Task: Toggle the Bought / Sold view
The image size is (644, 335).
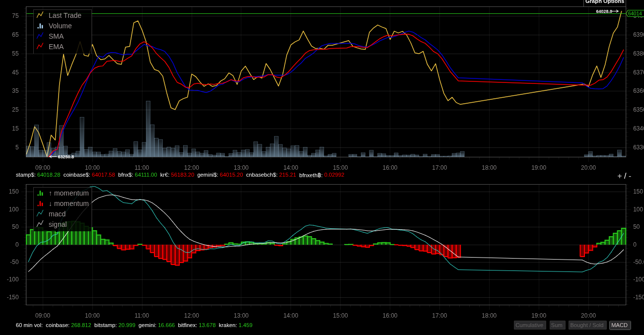Action: tap(587, 325)
